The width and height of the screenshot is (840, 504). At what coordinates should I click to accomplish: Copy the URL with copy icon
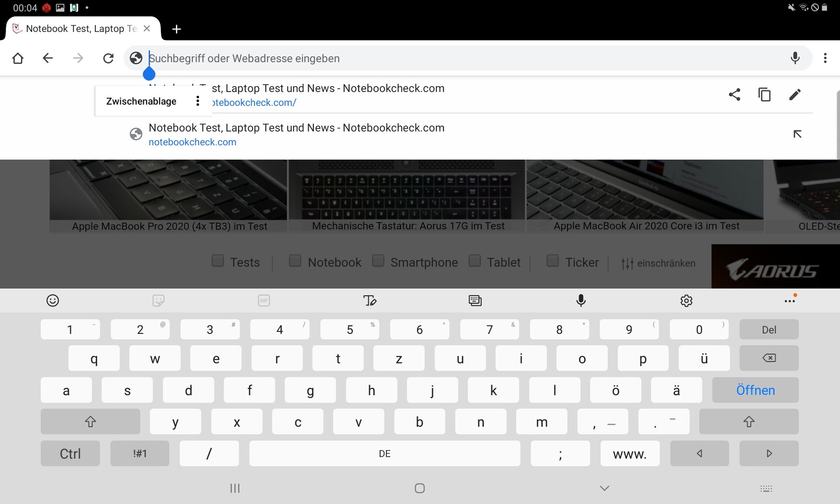pos(764,94)
